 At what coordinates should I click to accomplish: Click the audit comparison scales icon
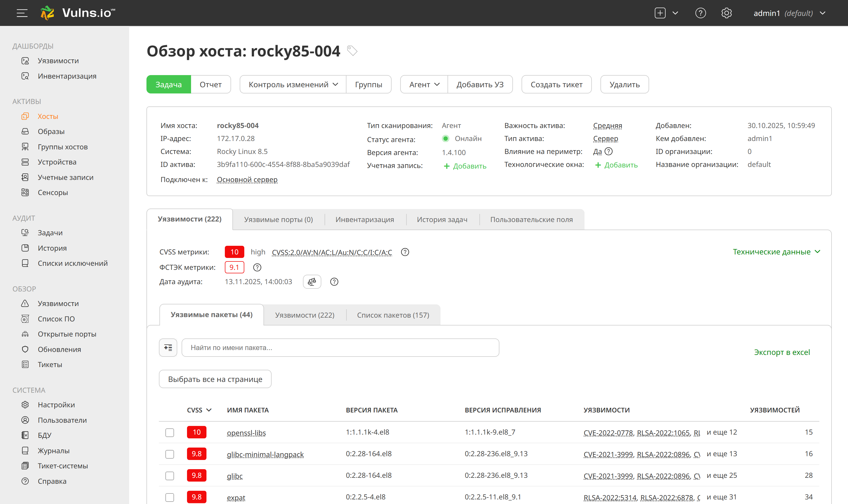[312, 281]
